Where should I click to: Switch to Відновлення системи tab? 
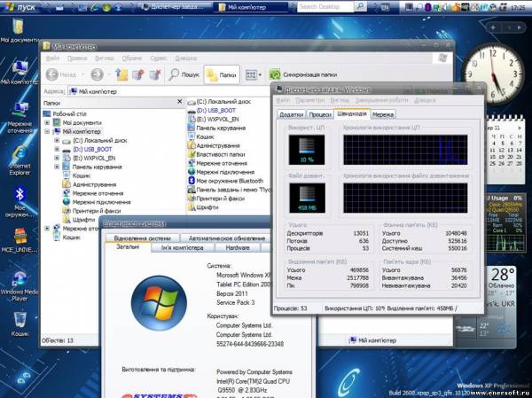142,238
